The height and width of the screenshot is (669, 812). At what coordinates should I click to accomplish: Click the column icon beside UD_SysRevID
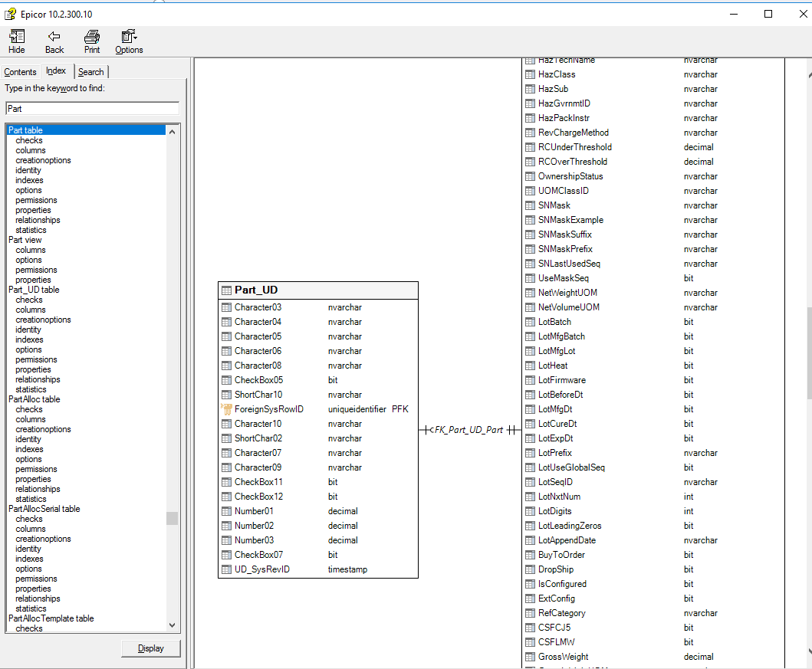(226, 569)
